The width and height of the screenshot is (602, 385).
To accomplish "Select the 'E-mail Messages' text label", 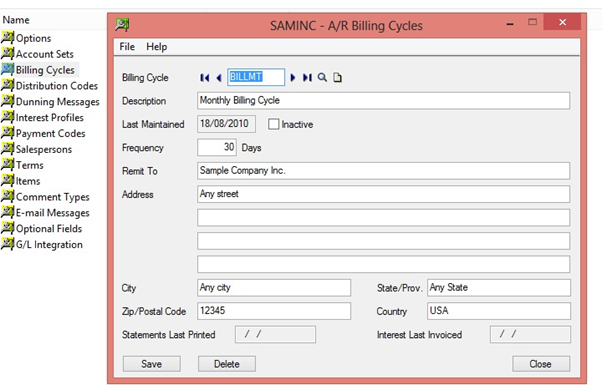I will click(53, 213).
